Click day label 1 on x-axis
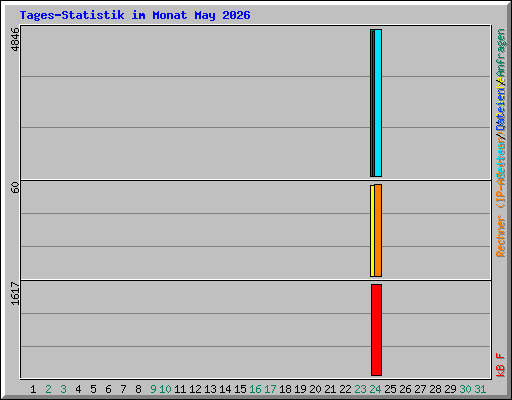Image resolution: width=512 pixels, height=400 pixels. 33,389
